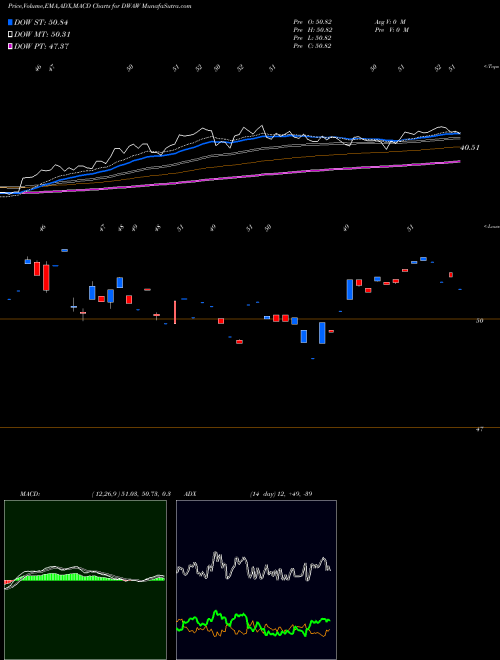Click the chart title mentioning MunafaSutra.com
The image size is (500, 660).
point(99,6)
